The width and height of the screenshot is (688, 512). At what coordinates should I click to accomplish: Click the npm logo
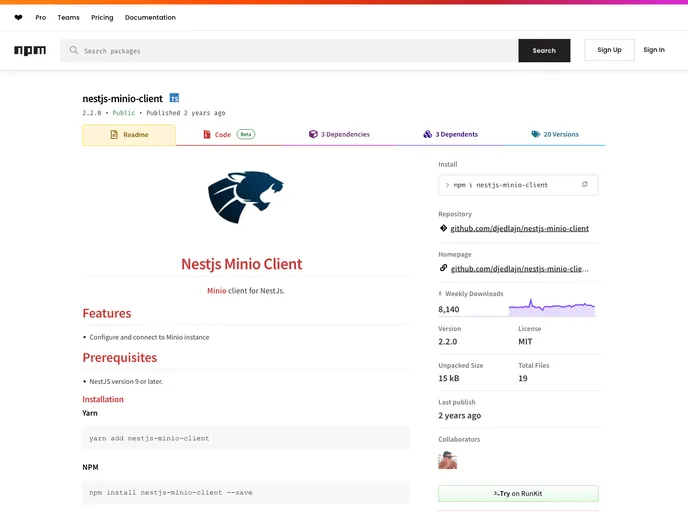(30, 50)
